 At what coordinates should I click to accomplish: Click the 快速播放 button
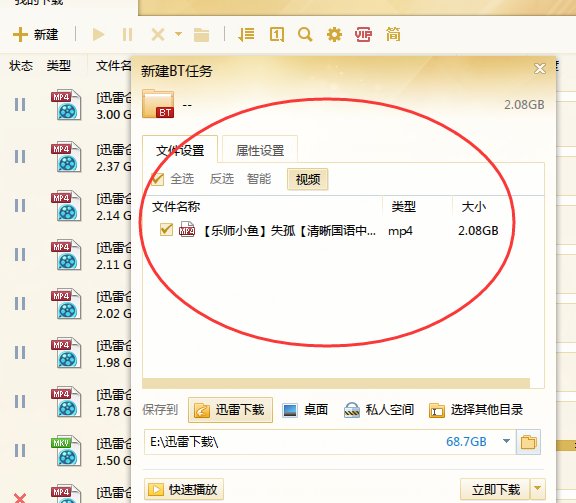[x=184, y=489]
